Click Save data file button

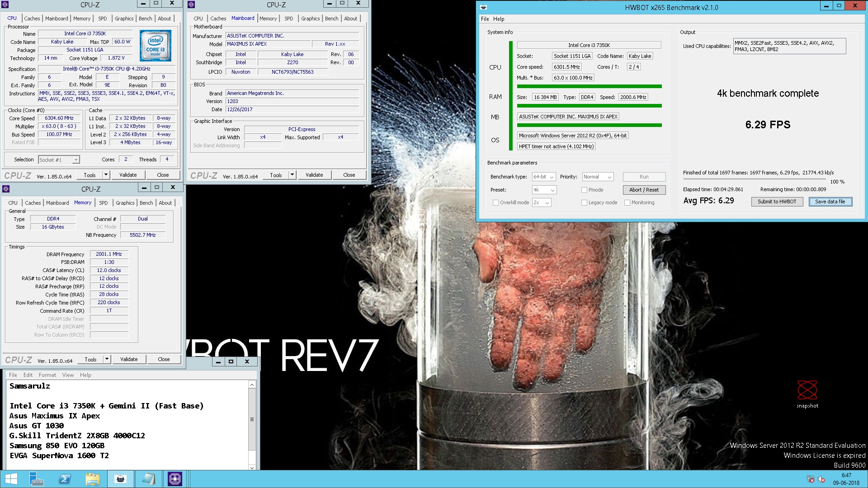tap(830, 202)
